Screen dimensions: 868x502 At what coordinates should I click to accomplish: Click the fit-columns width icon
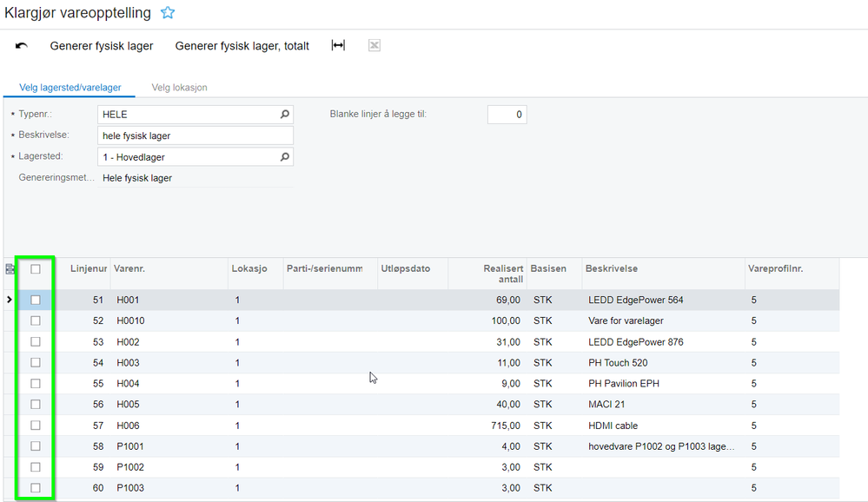click(x=338, y=45)
